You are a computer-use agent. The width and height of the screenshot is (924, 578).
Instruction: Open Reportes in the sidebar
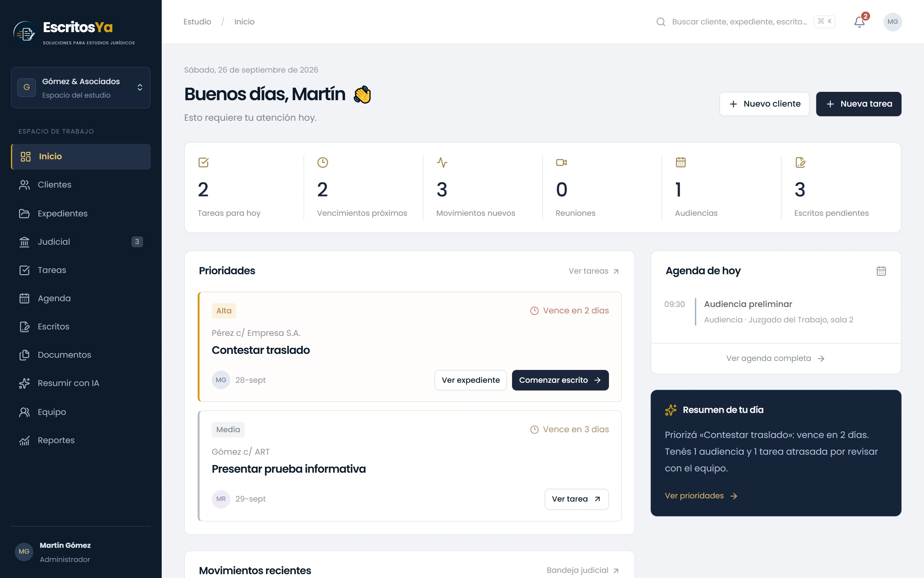coord(81,440)
